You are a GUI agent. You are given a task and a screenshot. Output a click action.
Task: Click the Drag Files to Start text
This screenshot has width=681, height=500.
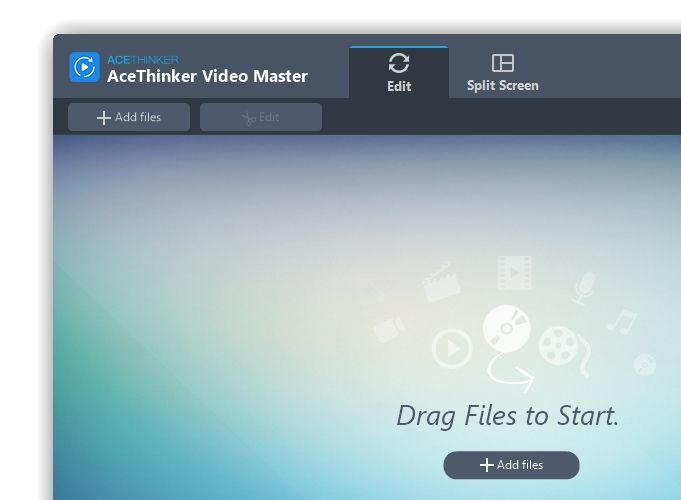(x=508, y=416)
